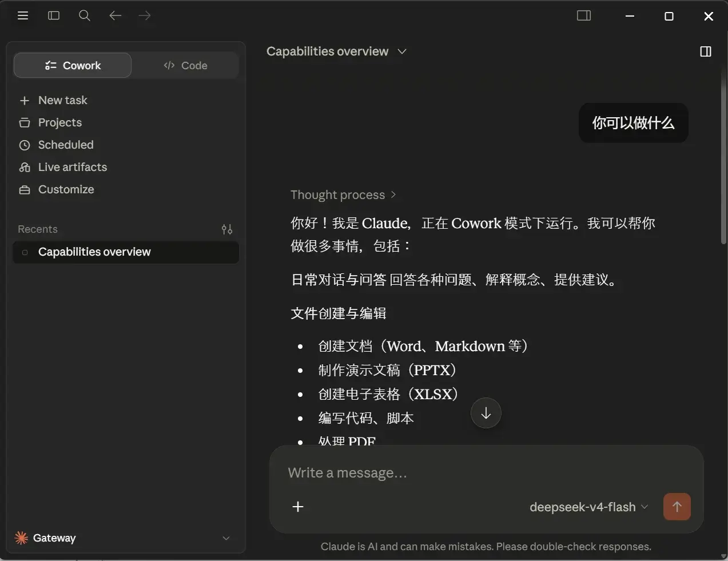
Task: Open the hamburger menu icon
Action: (23, 15)
